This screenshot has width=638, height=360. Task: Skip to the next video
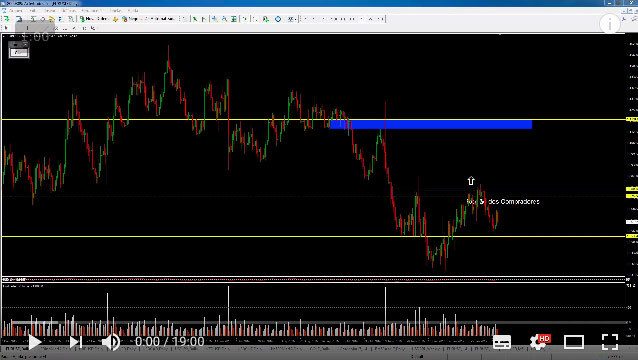click(76, 342)
